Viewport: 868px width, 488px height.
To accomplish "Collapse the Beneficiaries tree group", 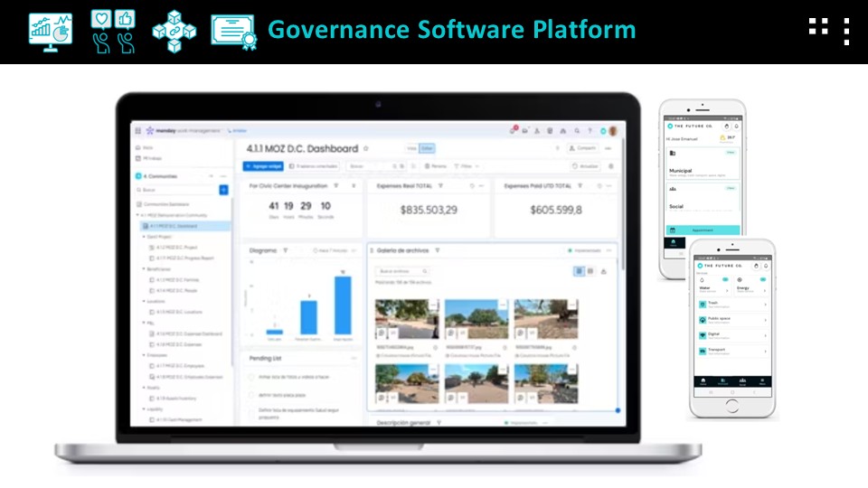I will [143, 269].
